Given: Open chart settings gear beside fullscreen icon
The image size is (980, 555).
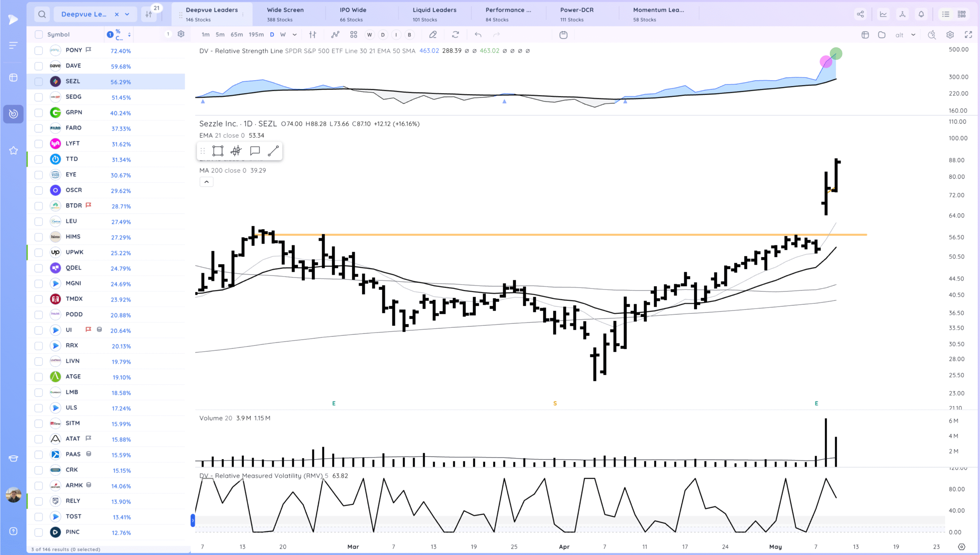Looking at the screenshot, I should coord(950,35).
